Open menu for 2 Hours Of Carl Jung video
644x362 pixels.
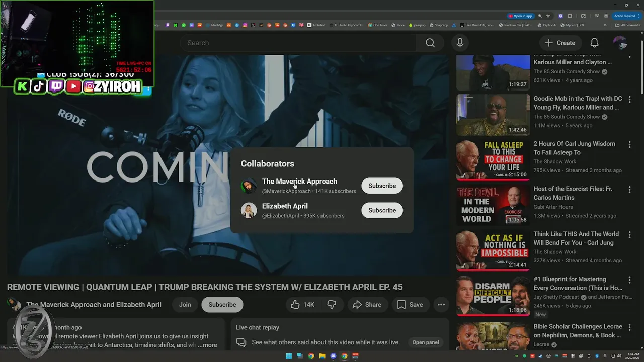(x=629, y=144)
